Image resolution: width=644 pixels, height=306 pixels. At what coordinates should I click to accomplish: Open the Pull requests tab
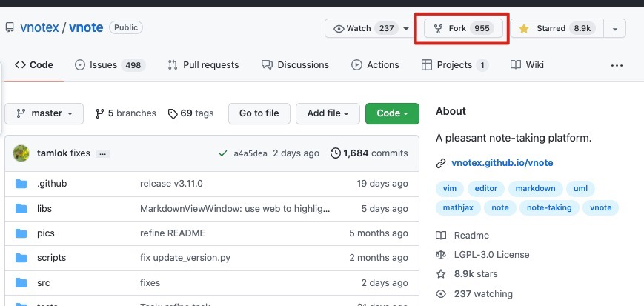(203, 65)
